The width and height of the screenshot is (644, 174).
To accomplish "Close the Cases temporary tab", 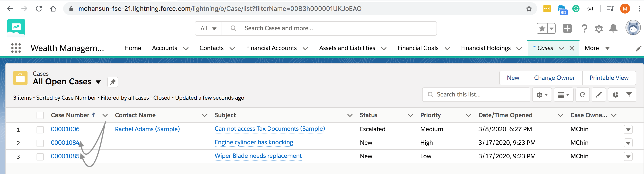I will click(x=571, y=48).
